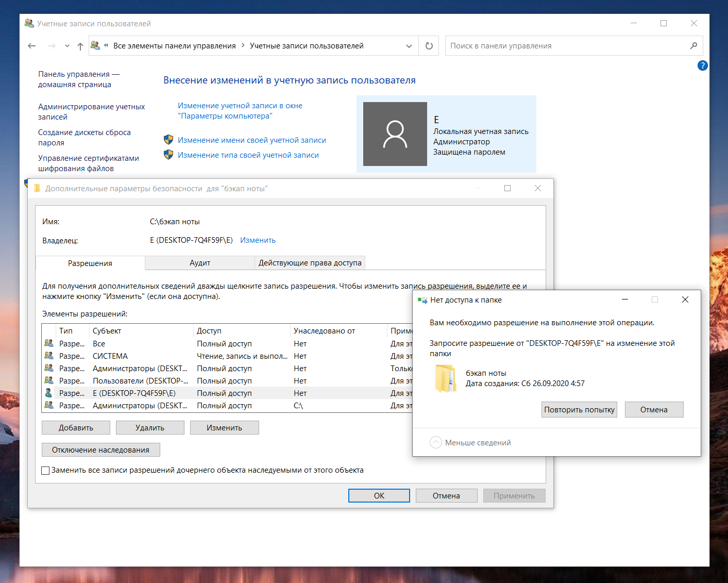The height and width of the screenshot is (583, 728).
Task: Close the folder access denied dialog
Action: pos(685,299)
